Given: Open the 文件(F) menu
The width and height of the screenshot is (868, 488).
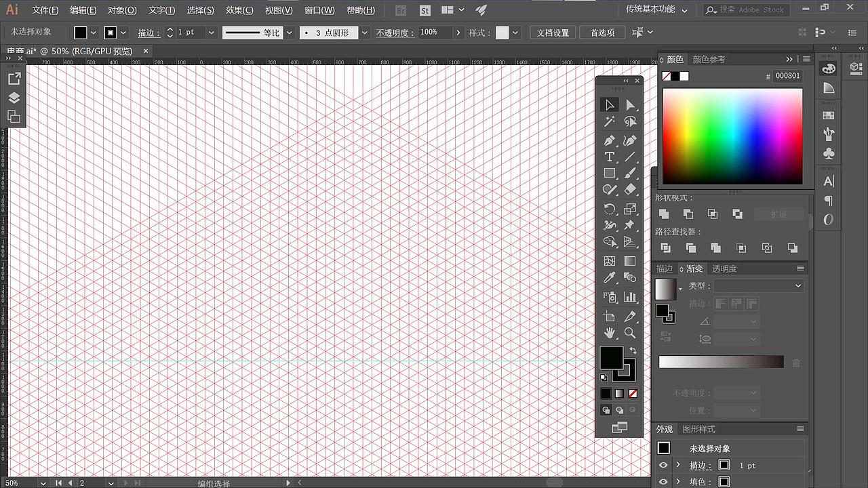Looking at the screenshot, I should coord(45,10).
